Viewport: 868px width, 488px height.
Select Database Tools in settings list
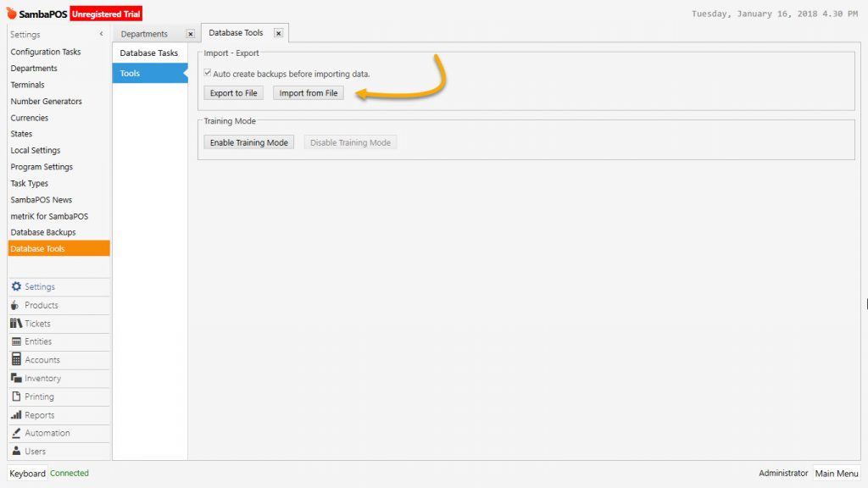point(58,249)
